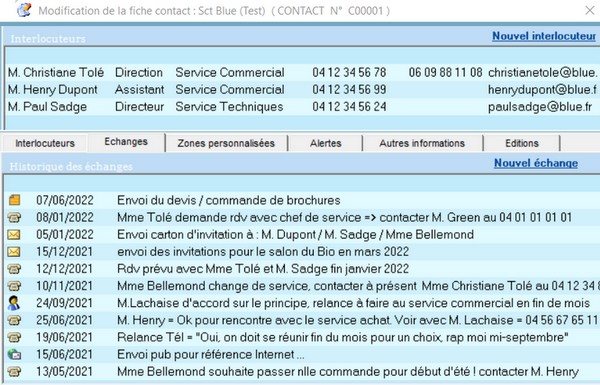Click the envelope icon on the 15/12/2021 exchange

(x=14, y=251)
